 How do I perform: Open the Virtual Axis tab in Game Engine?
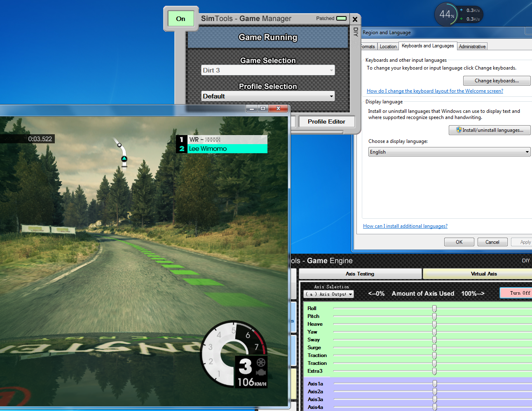478,274
